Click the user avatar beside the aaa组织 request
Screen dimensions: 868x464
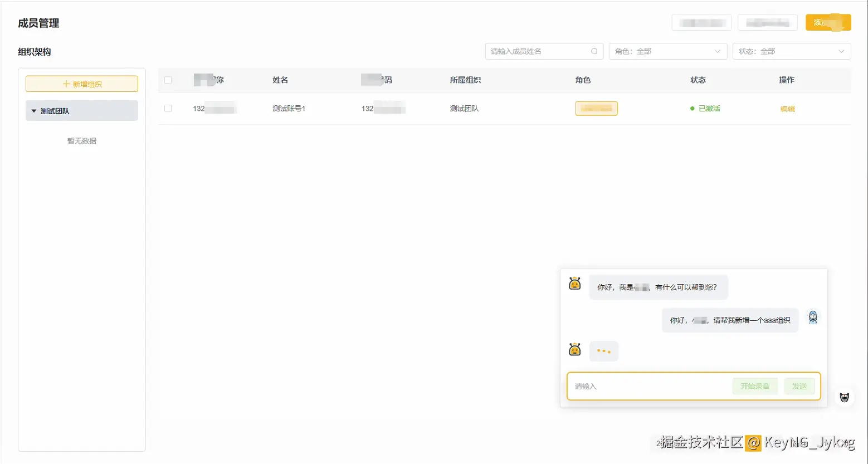pyautogui.click(x=813, y=317)
